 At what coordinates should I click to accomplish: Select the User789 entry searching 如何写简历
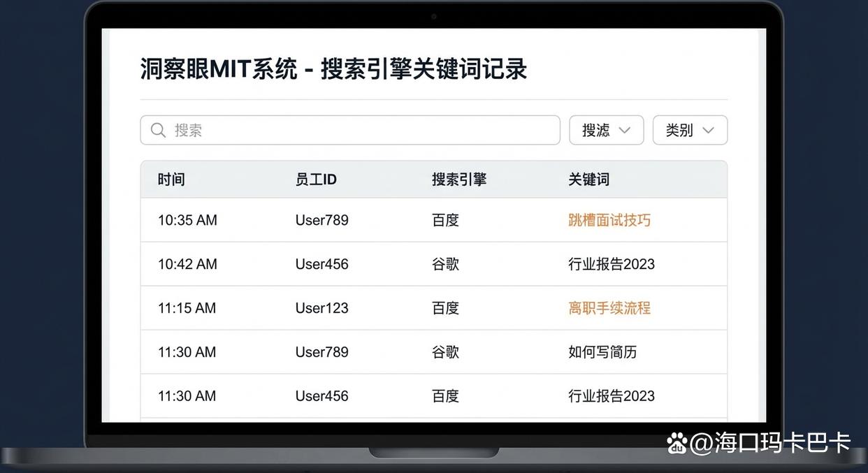point(433,352)
